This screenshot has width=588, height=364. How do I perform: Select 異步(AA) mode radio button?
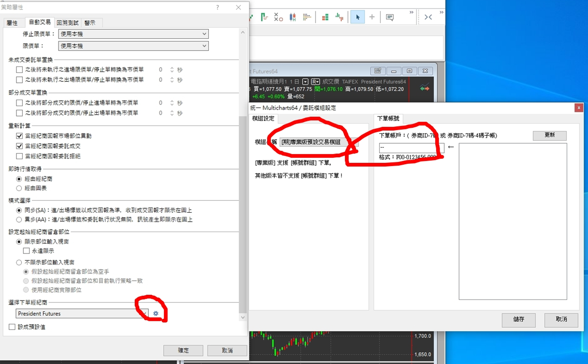[19, 220]
